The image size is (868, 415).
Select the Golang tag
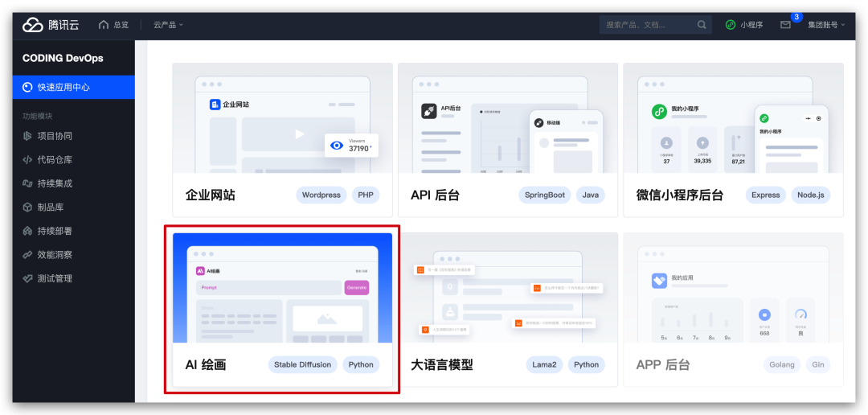tap(782, 364)
